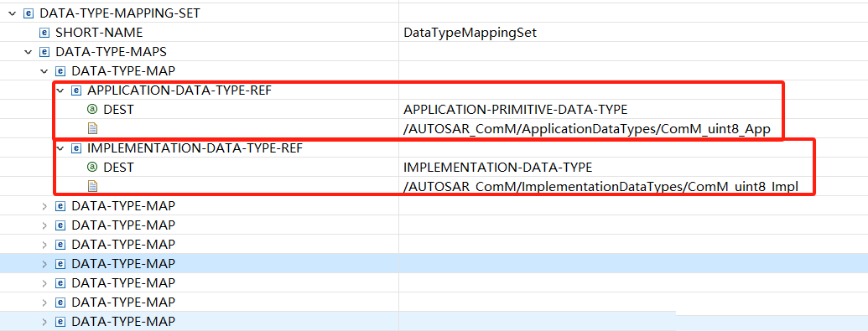The width and height of the screenshot is (868, 331).
Task: Collapse the DATA-TYPE-MAPPING-SET root node
Action: coord(13,13)
